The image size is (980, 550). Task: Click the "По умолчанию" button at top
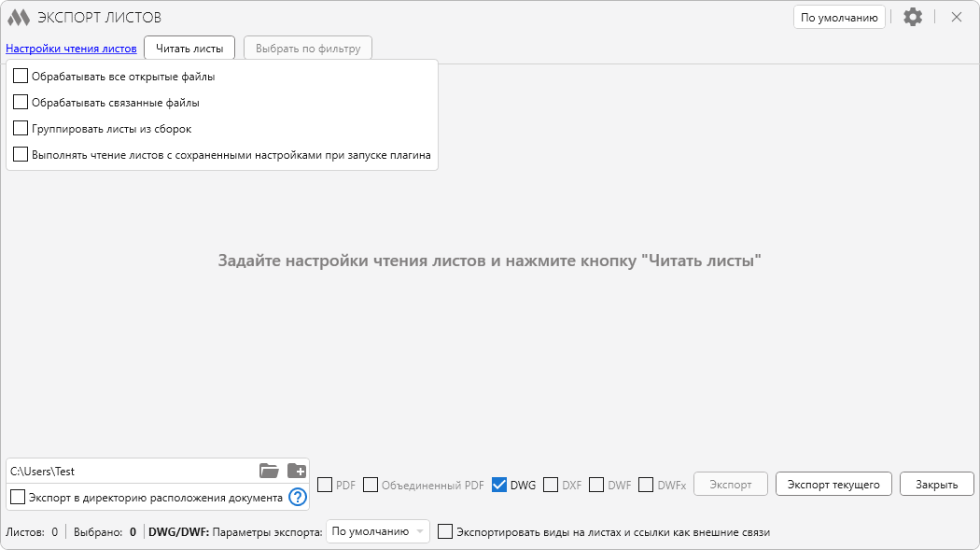(x=839, y=18)
